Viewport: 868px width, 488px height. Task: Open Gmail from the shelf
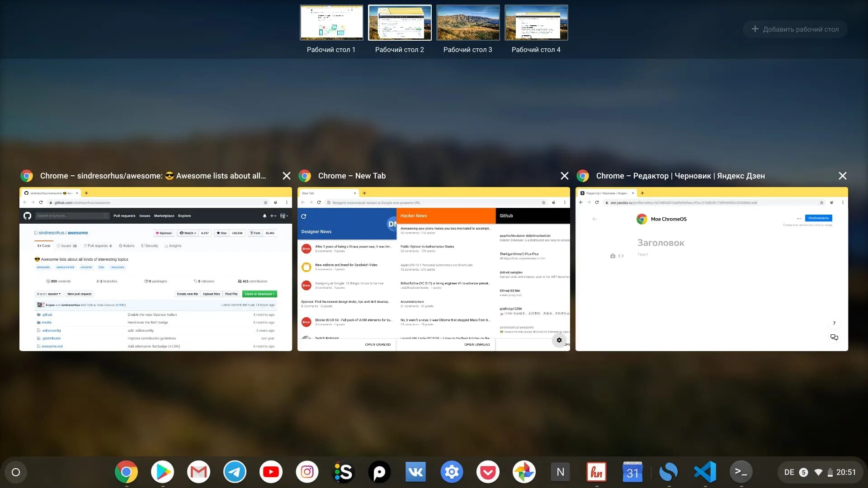(x=198, y=472)
